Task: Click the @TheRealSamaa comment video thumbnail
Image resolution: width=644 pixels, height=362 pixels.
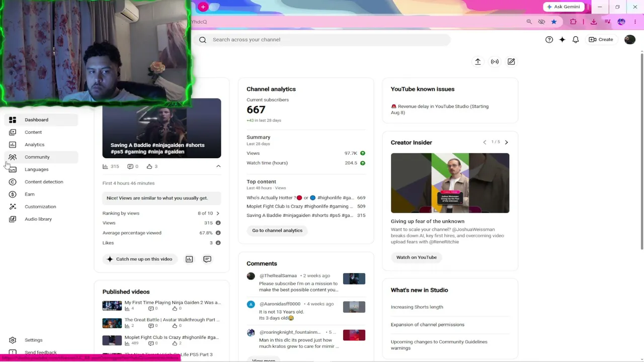Action: tap(354, 279)
